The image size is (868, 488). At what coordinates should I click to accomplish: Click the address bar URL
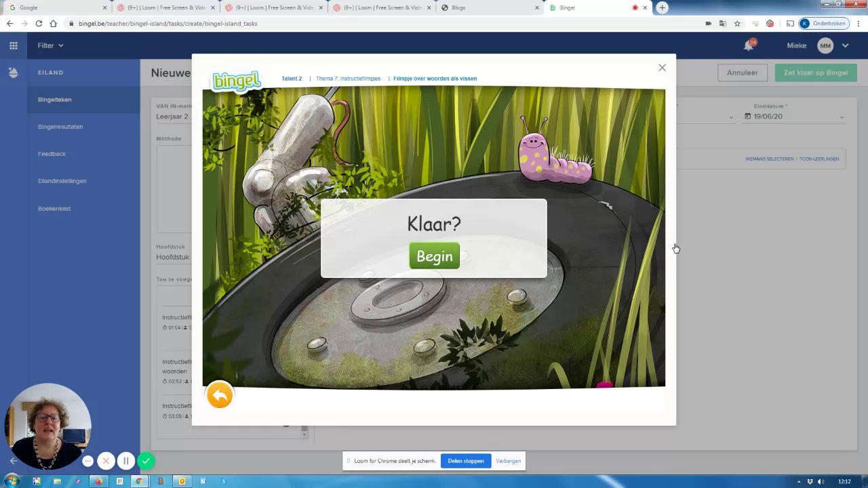tap(167, 23)
